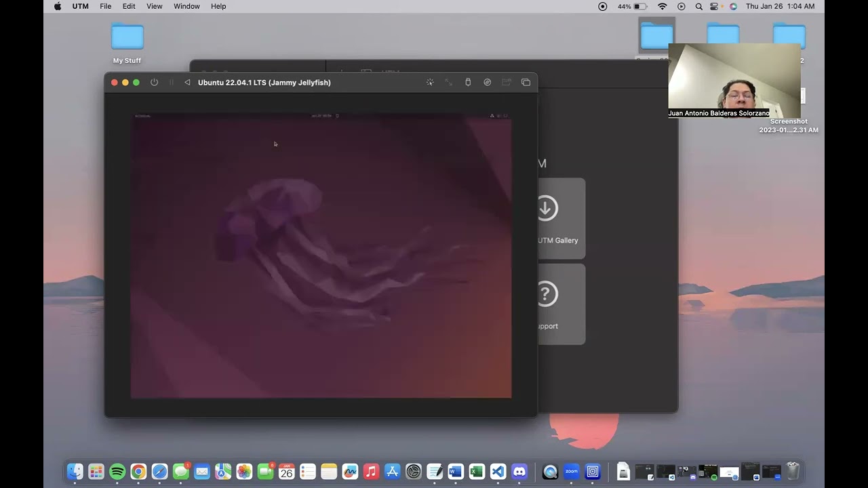The width and height of the screenshot is (868, 488).
Task: Pause the Ubuntu virtual machine
Action: point(171,83)
